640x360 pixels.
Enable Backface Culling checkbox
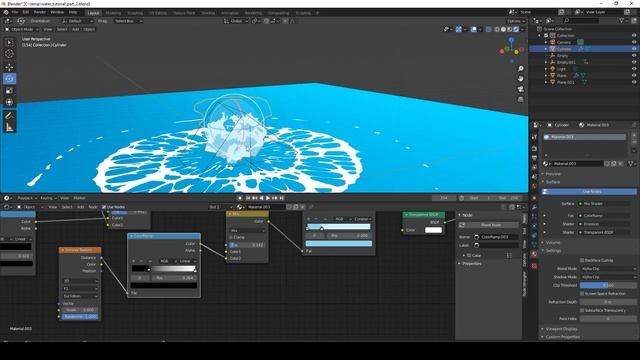pyautogui.click(x=582, y=260)
